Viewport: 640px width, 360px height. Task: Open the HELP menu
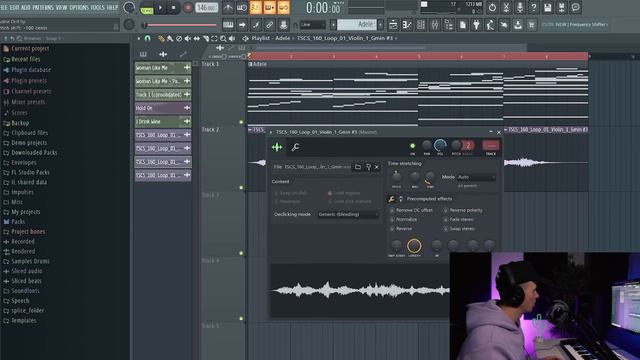coord(112,7)
